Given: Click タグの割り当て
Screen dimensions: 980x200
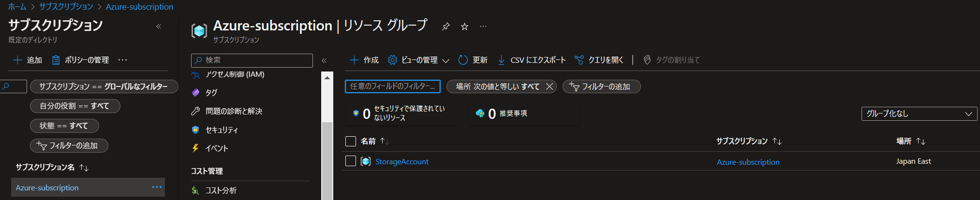Looking at the screenshot, I should point(671,60).
